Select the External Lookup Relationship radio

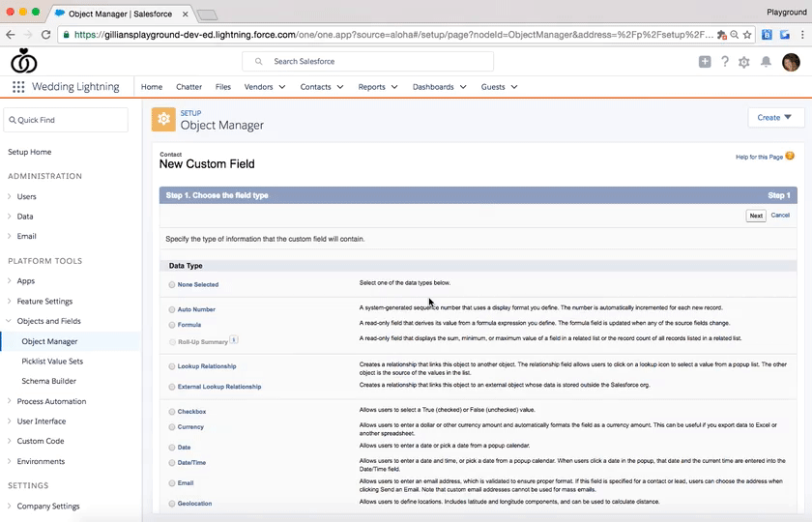(171, 387)
